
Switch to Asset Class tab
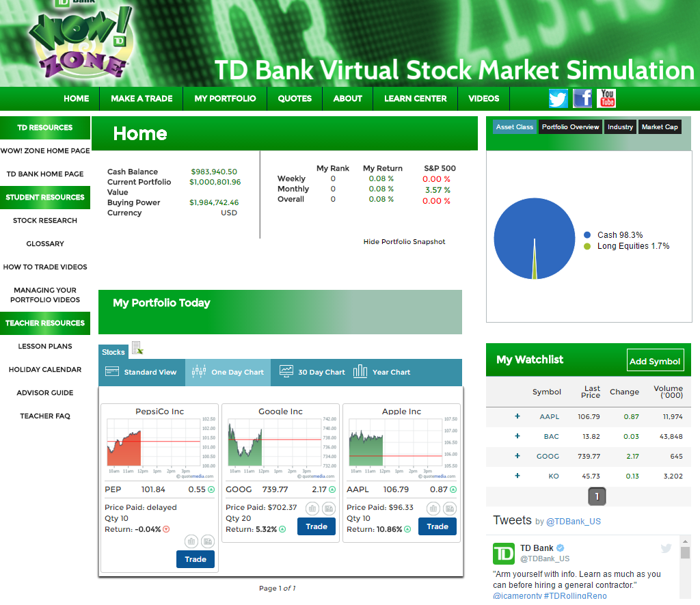[514, 126]
